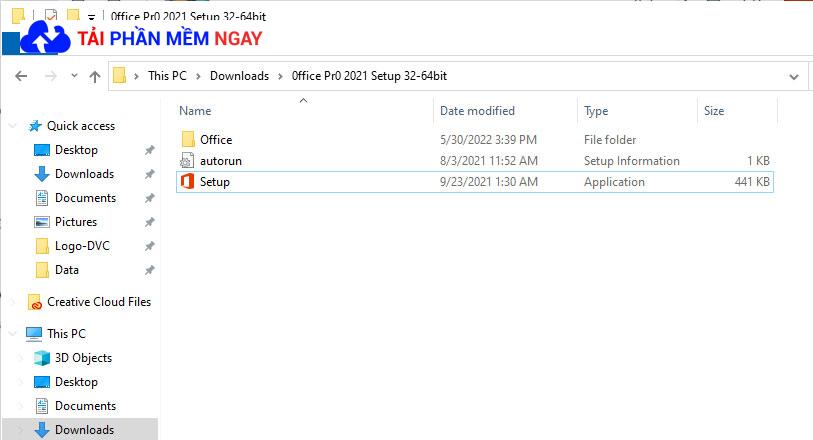Screen dimensions: 813x440
Task: Collapse the Quick access tree
Action: click(x=12, y=126)
